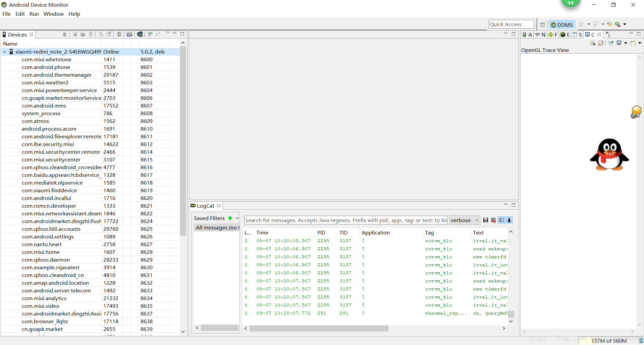Click the Dump View Hierarchy icon
The height and width of the screenshot is (345, 644).
[140, 34]
